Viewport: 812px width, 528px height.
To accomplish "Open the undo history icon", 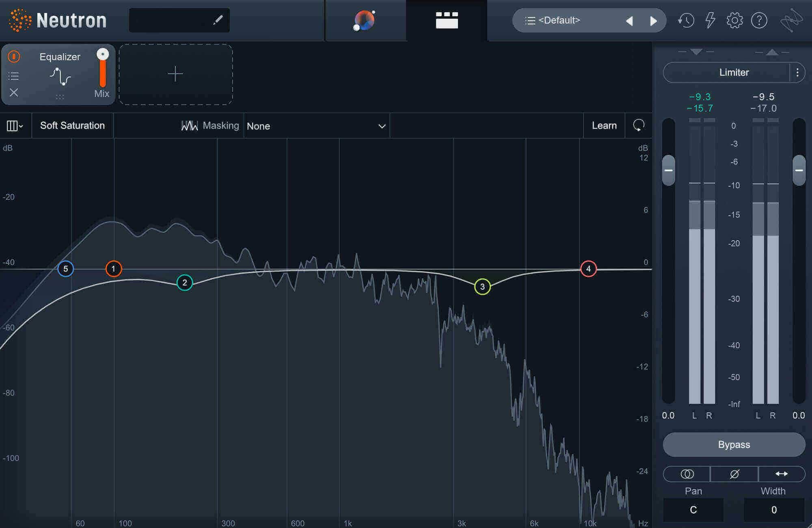I will click(x=686, y=20).
